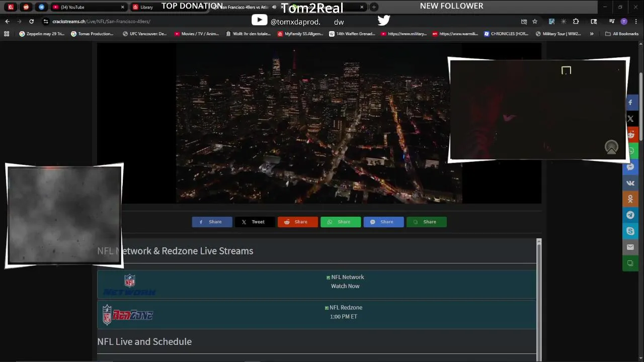
Task: Open the All Bookmarks folder
Action: pos(622,34)
